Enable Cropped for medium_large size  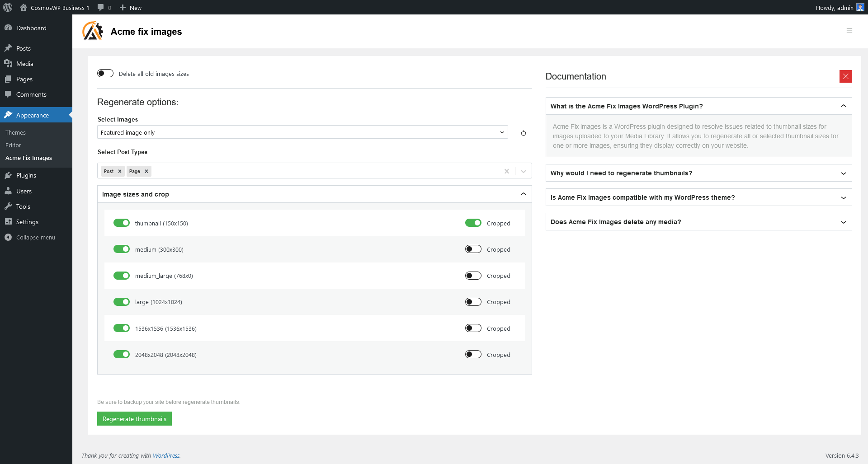[x=473, y=276]
